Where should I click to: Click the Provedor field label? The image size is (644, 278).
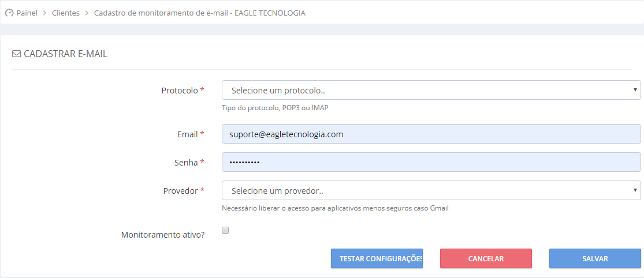181,191
